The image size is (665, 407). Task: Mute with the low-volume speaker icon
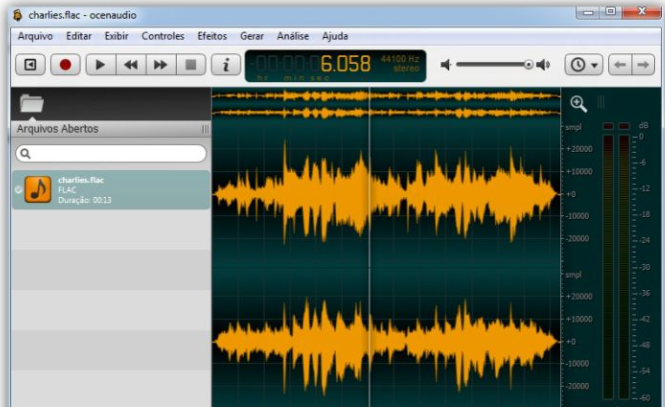coord(445,65)
